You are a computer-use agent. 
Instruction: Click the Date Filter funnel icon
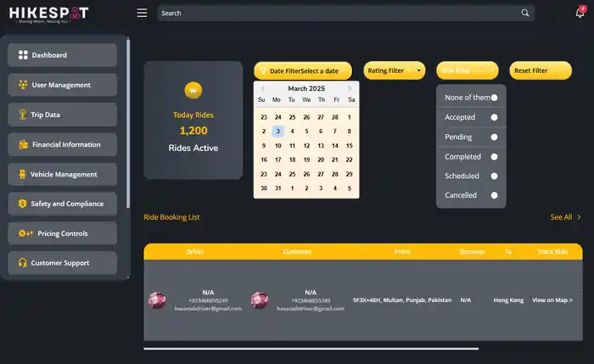[x=263, y=71]
